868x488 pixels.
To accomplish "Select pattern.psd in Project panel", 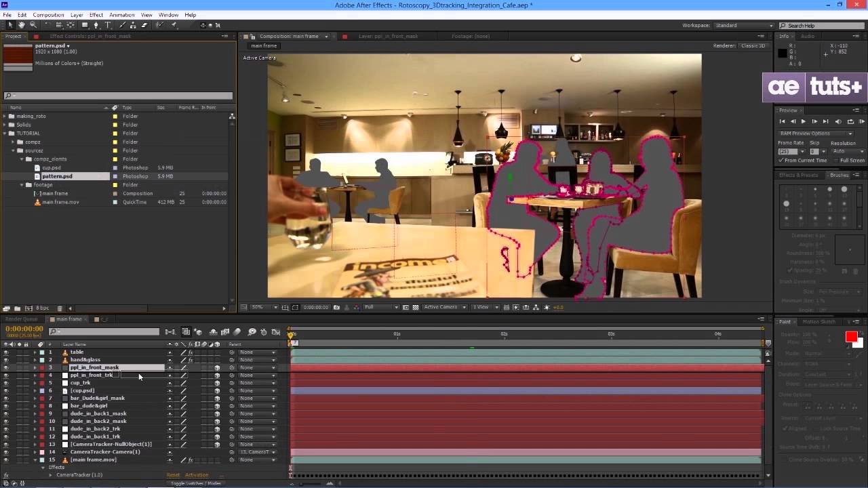I will 57,176.
